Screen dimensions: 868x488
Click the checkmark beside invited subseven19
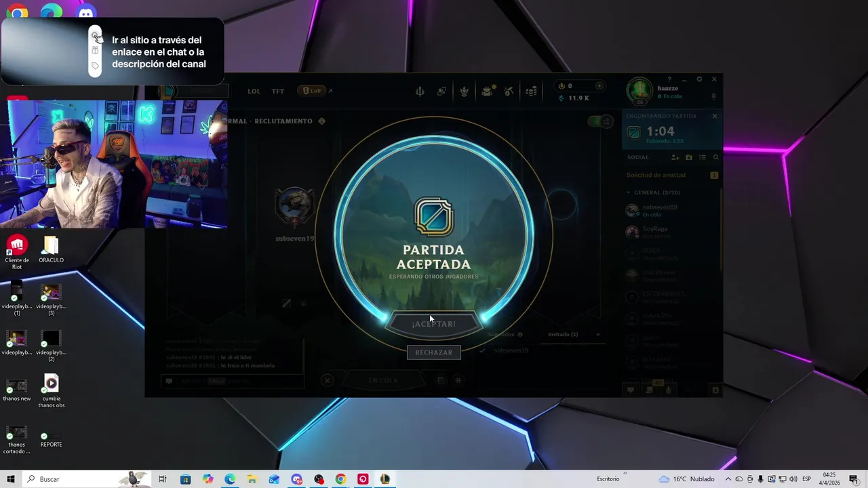pos(482,350)
